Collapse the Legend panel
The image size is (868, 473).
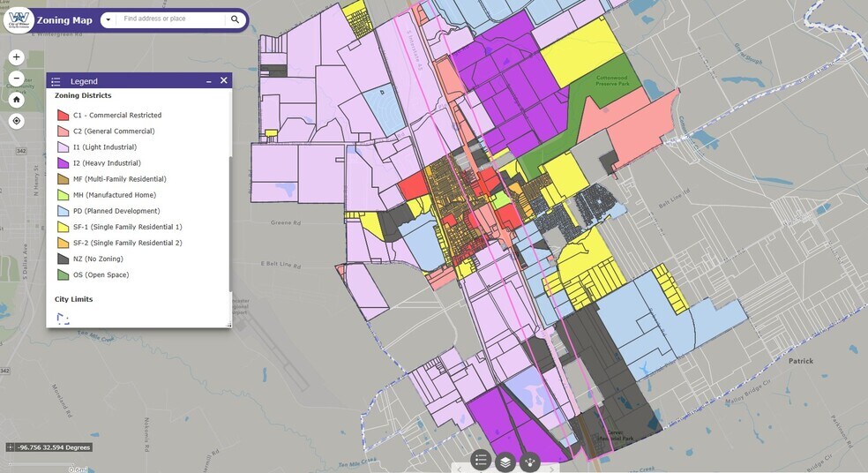[x=209, y=81]
